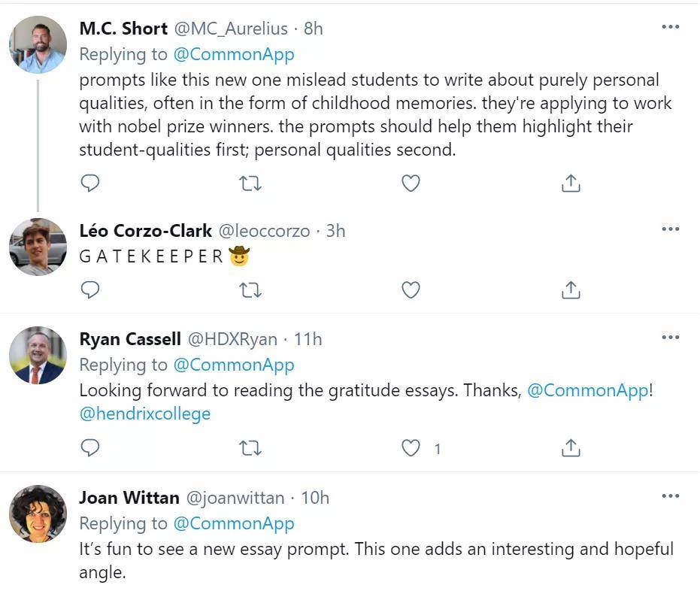Open more options on Ryan Cassell's tweet
This screenshot has width=700, height=594.
pyautogui.click(x=671, y=338)
